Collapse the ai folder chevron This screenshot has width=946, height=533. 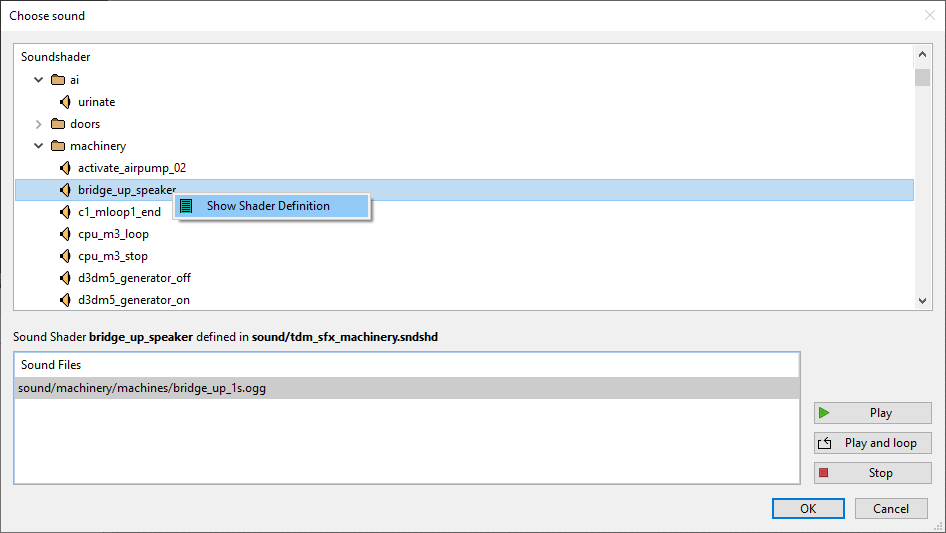click(39, 80)
